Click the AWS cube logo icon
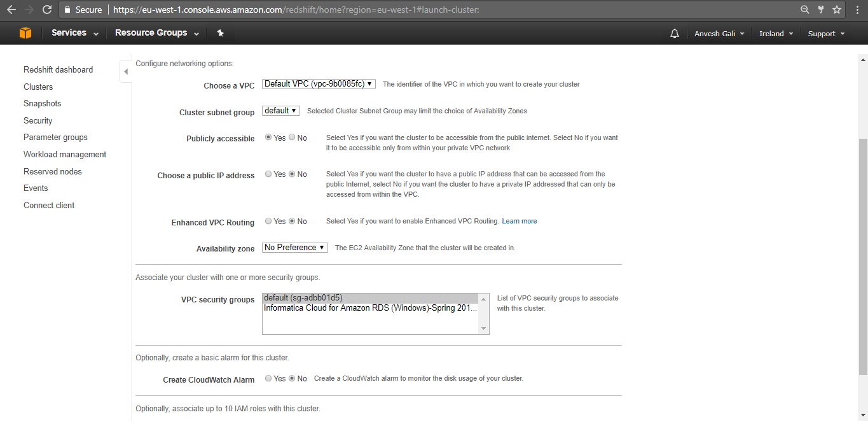 25,33
